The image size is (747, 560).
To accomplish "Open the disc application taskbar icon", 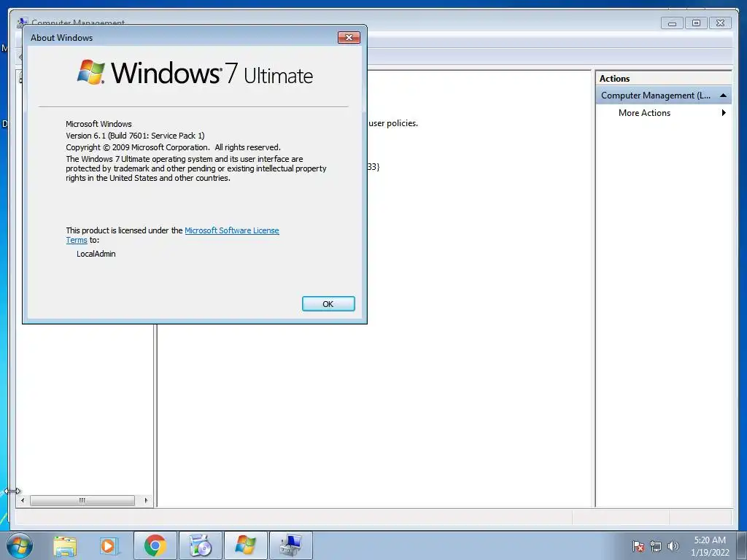I will [201, 545].
